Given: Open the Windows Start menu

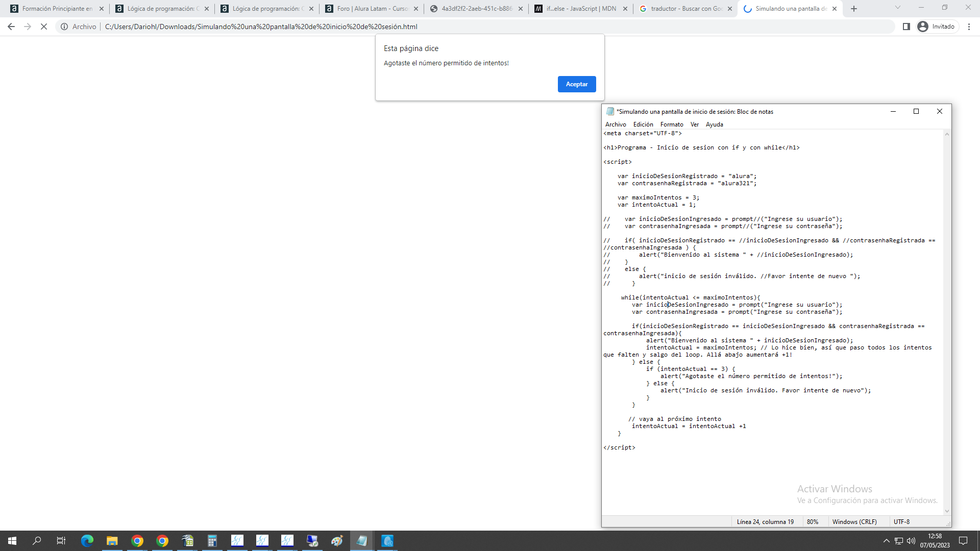Looking at the screenshot, I should pyautogui.click(x=12, y=541).
